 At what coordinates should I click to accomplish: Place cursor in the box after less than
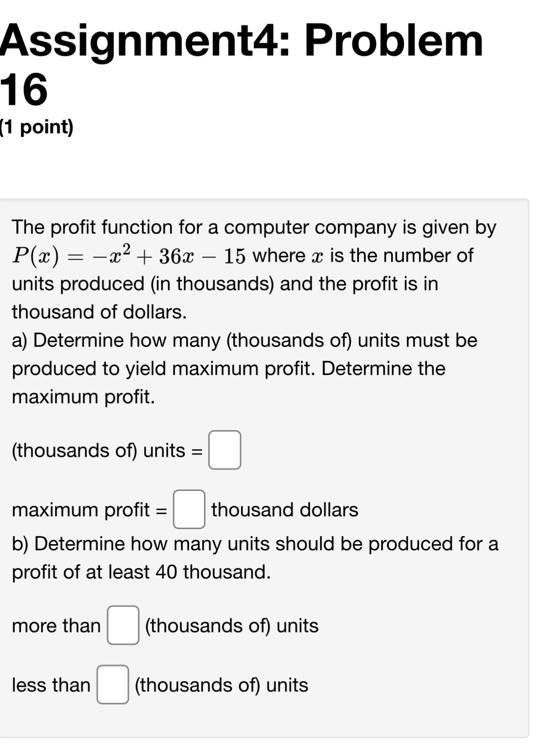114,685
